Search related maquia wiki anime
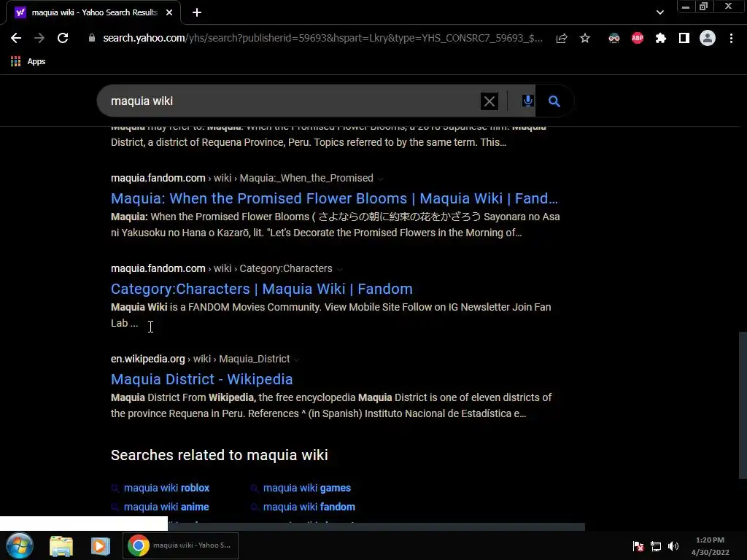747x560 pixels. tap(166, 507)
